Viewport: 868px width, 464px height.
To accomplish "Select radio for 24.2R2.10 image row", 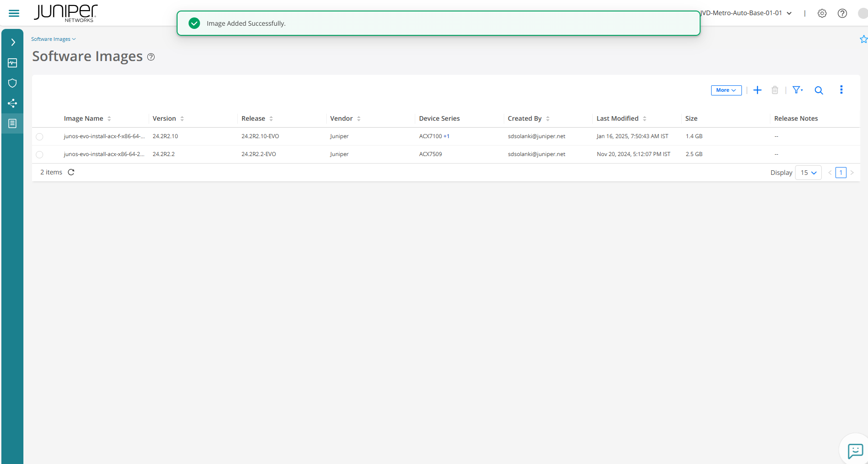I will 39,137.
